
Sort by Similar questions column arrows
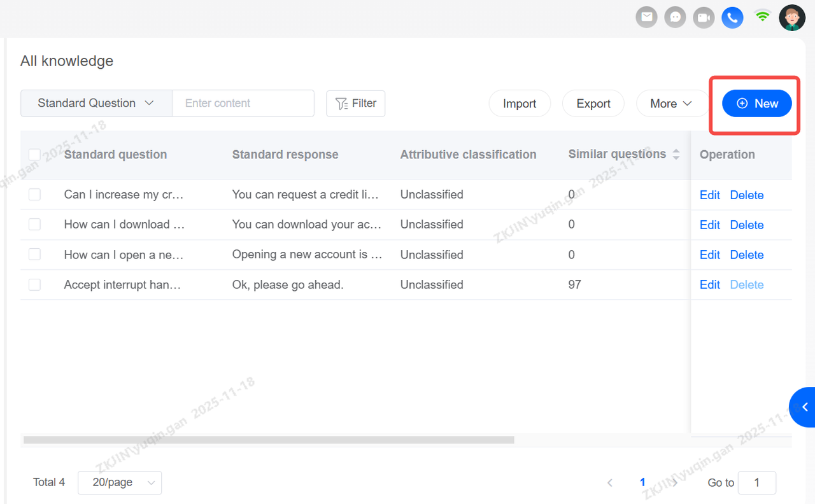(x=676, y=155)
